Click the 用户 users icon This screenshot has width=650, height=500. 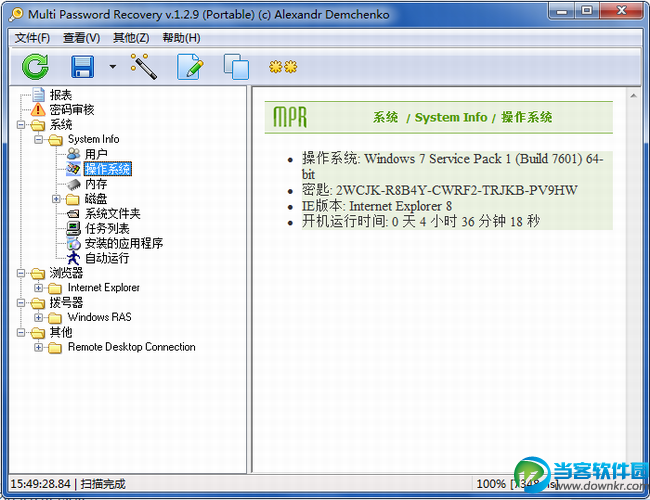(x=73, y=154)
